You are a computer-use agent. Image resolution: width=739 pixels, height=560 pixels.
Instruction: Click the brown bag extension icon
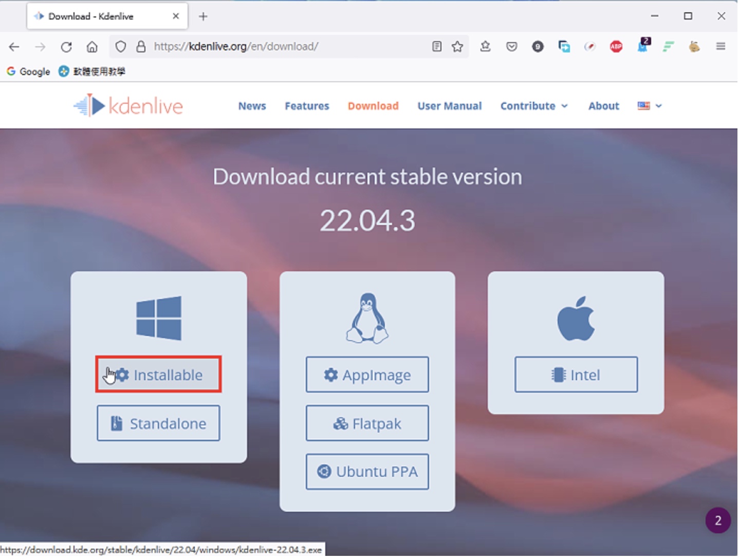point(694,47)
